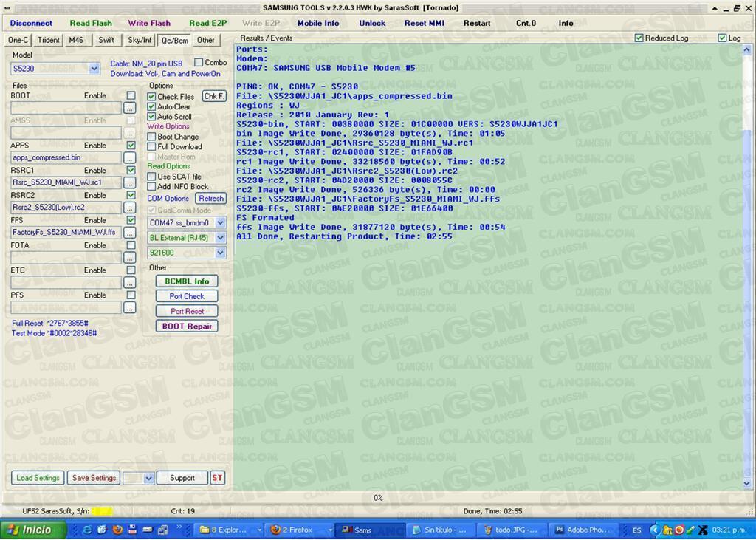Click the Save Settings button

94,478
